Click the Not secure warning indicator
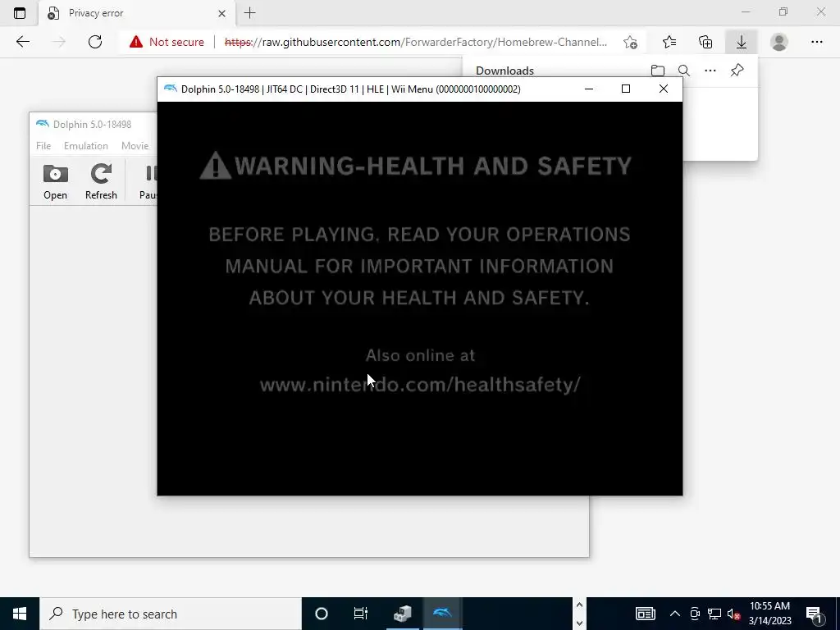Image resolution: width=840 pixels, height=630 pixels. click(x=167, y=42)
